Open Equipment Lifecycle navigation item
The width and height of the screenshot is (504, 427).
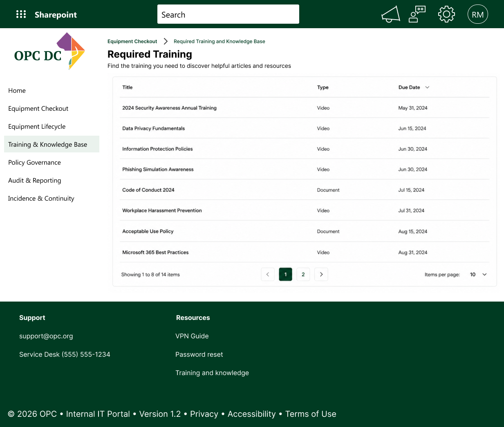coord(37,127)
